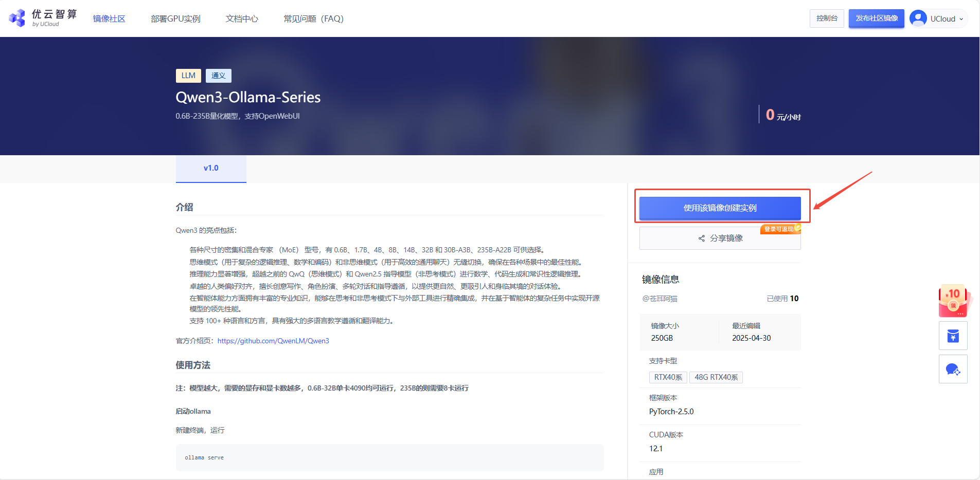
Task: Select the v1.0 version tab
Action: (211, 169)
